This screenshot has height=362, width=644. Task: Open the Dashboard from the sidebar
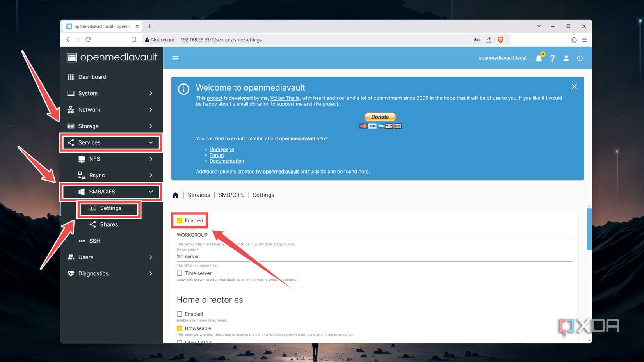(x=92, y=77)
